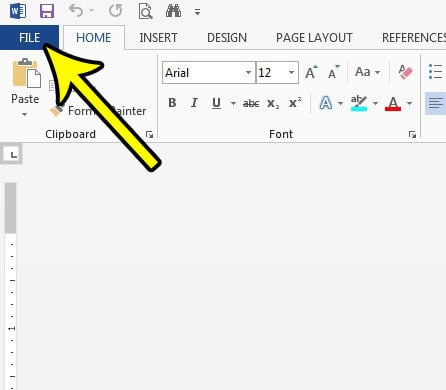Open the Change Case Aa menu
Image resolution: width=446 pixels, height=390 pixels.
pos(367,72)
